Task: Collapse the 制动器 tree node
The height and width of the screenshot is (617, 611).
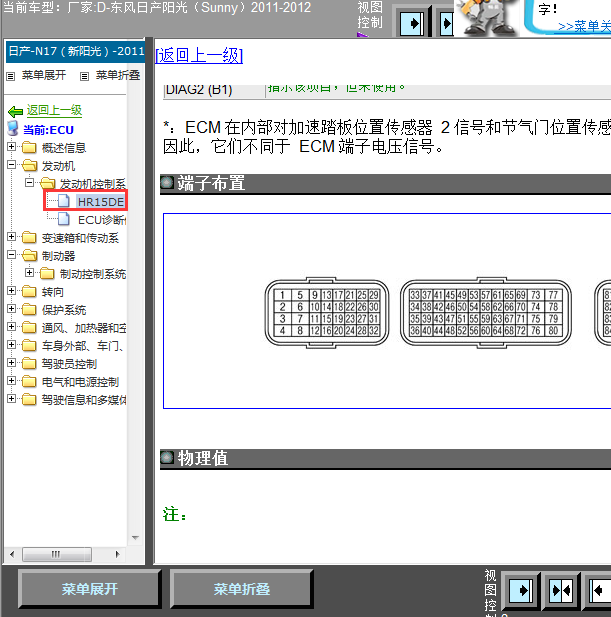Action: coord(11,255)
